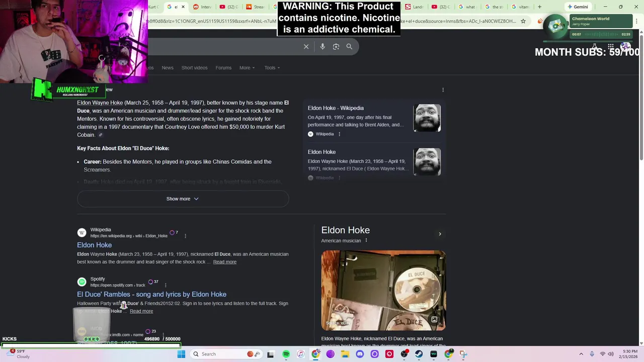Open Discord from the taskbar
This screenshot has width=644, height=362.
(x=359, y=354)
